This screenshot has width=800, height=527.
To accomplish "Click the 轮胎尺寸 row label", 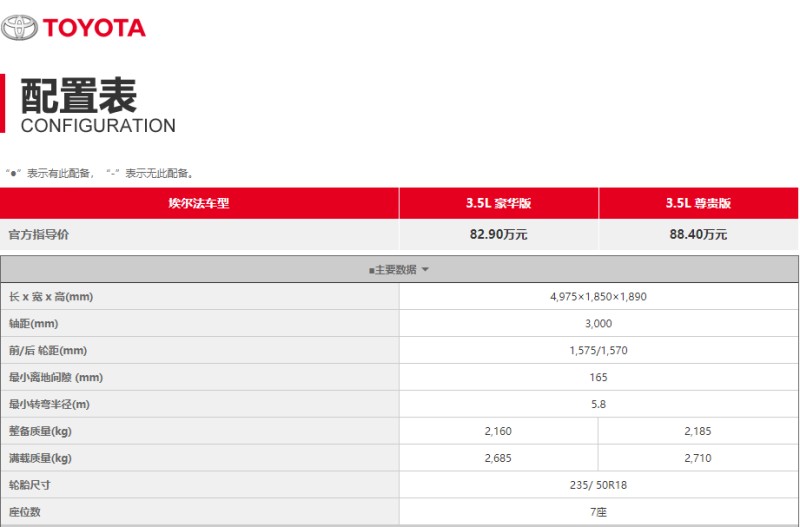I will [30, 485].
